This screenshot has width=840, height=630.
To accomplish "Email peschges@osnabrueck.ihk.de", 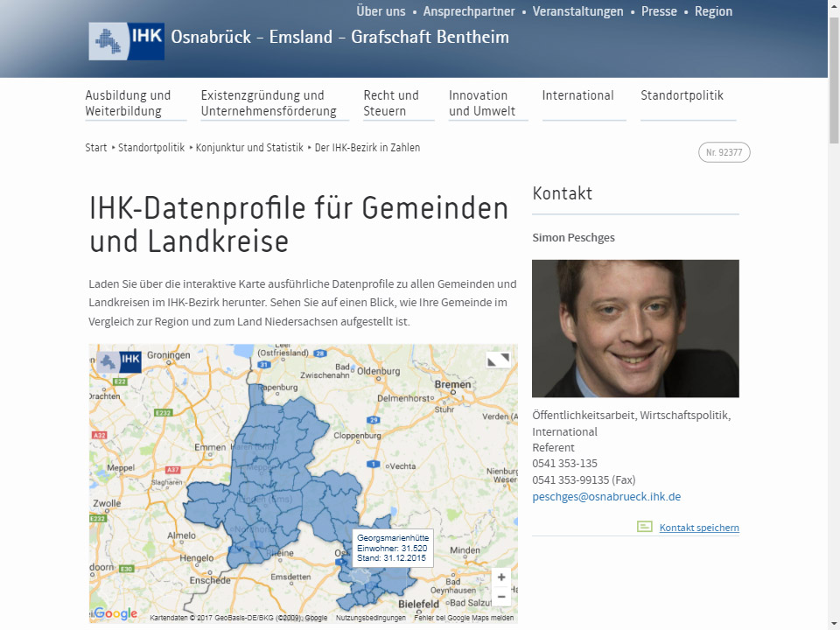I will (605, 497).
